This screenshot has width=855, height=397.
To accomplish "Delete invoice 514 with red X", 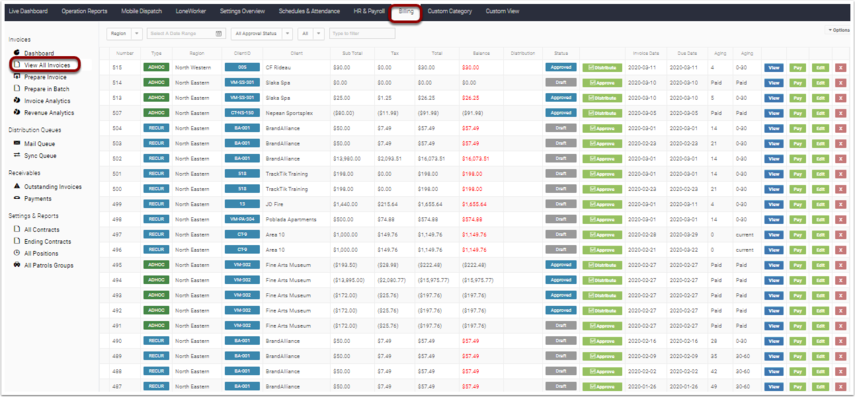I will pos(840,83).
